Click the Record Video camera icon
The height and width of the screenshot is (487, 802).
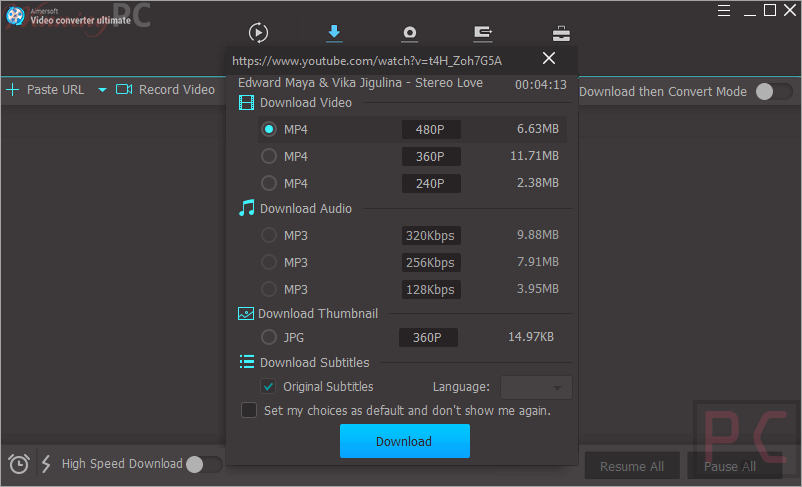124,90
